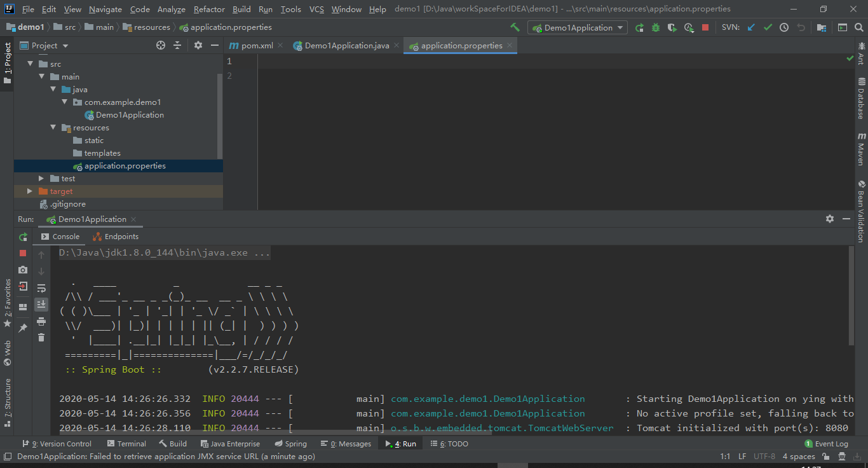Click the profiler run icon
This screenshot has width=868, height=468.
[x=689, y=27]
